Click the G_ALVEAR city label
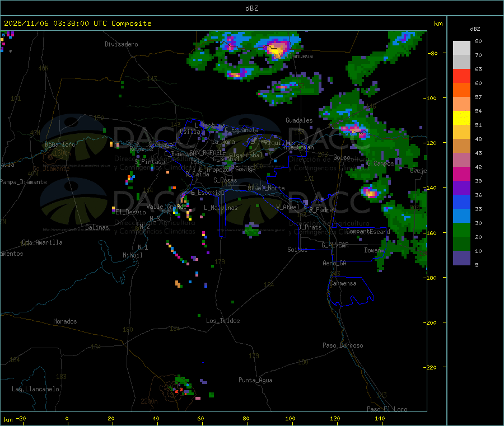 [x=335, y=245]
